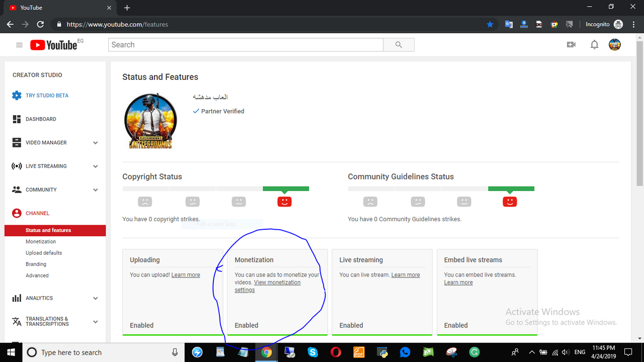Open Chrome three-dot menu
The height and width of the screenshot is (362, 644).
(633, 24)
